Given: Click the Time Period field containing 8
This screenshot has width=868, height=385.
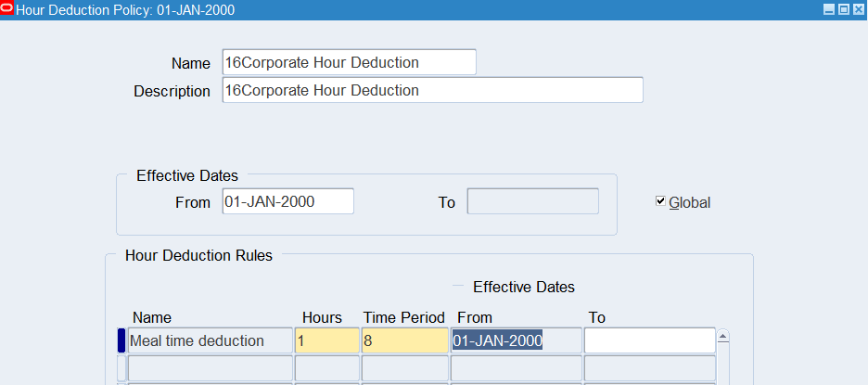Looking at the screenshot, I should click(x=404, y=340).
